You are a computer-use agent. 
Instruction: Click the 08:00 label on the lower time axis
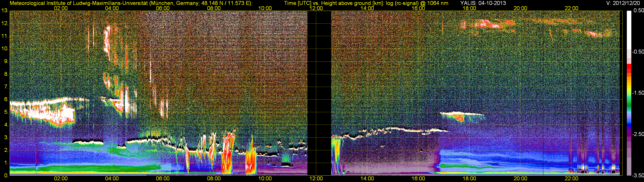pos(214,179)
